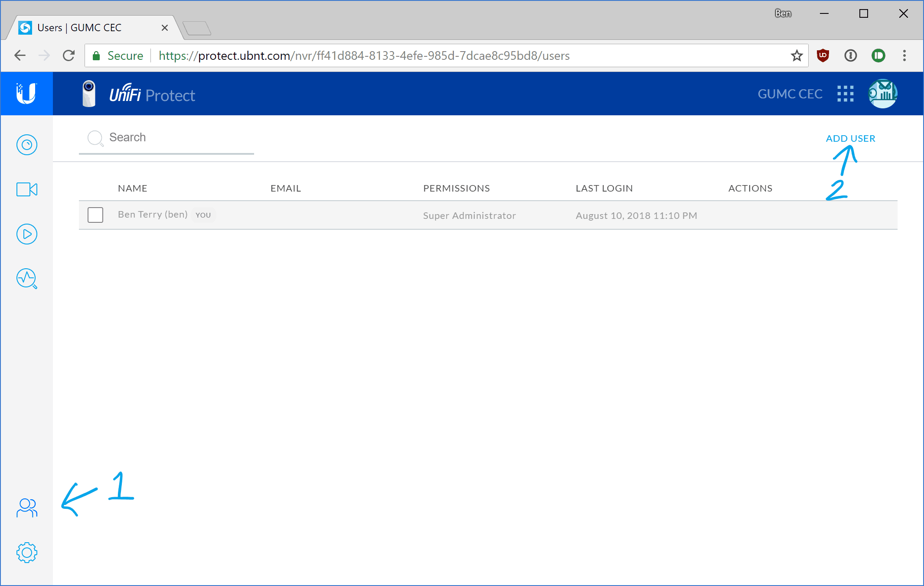Click the ADD USER button in top right
Viewport: 924px width, 586px height.
click(851, 138)
